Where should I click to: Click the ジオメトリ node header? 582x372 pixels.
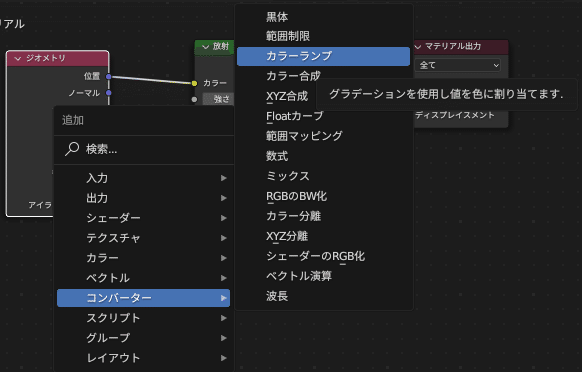tap(58, 59)
